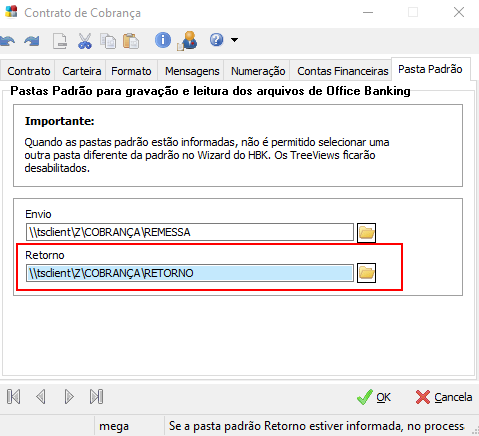The height and width of the screenshot is (436, 479).
Task: Click the user person icon in toolbar
Action: point(188,41)
